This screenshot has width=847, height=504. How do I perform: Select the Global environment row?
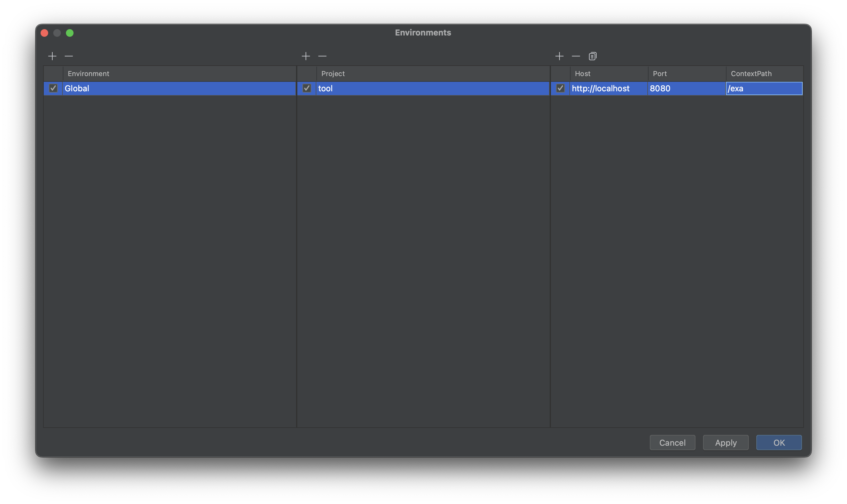(x=136, y=88)
